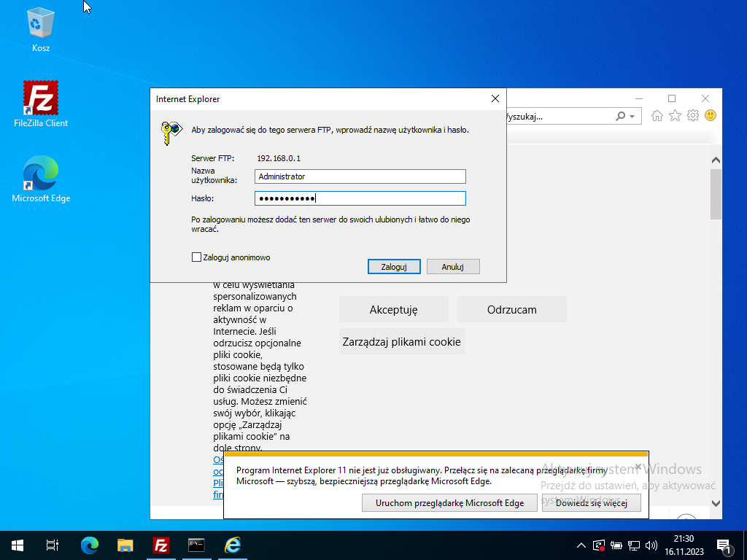Close the Internet Explorer login dialog
This screenshot has height=560, width=747.
click(x=495, y=98)
